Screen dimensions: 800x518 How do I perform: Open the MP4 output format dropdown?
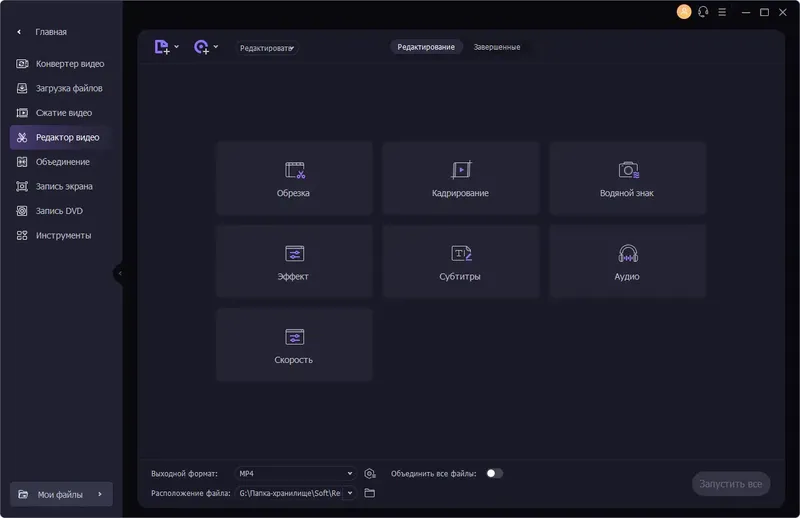(x=296, y=474)
